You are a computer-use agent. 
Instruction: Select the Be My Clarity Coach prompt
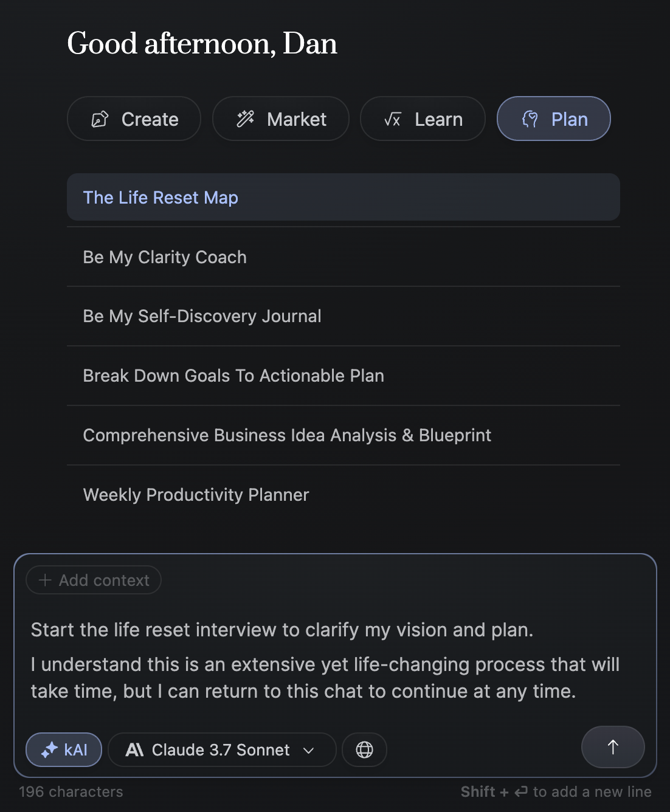[x=344, y=257]
